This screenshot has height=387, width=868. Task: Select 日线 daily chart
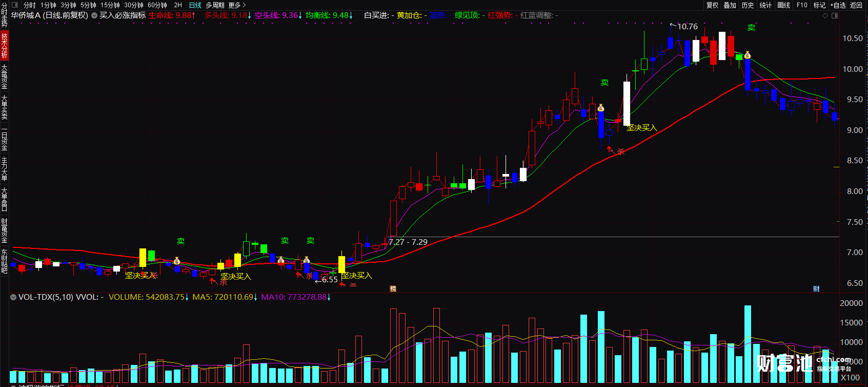click(x=195, y=5)
